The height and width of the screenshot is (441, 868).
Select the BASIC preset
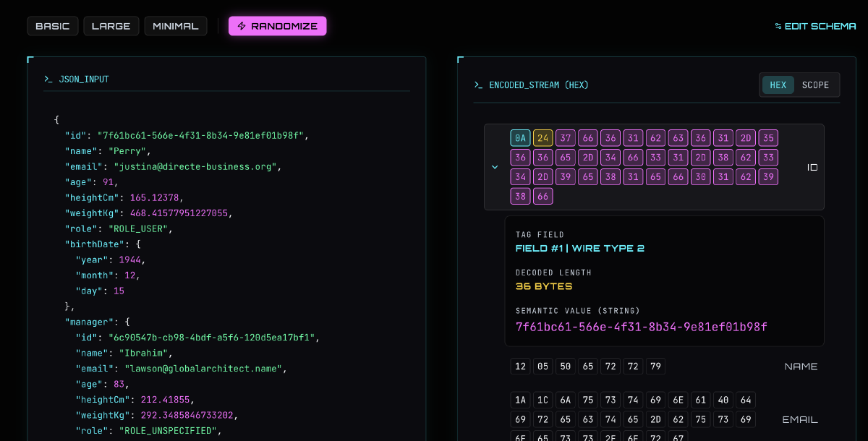tap(53, 26)
